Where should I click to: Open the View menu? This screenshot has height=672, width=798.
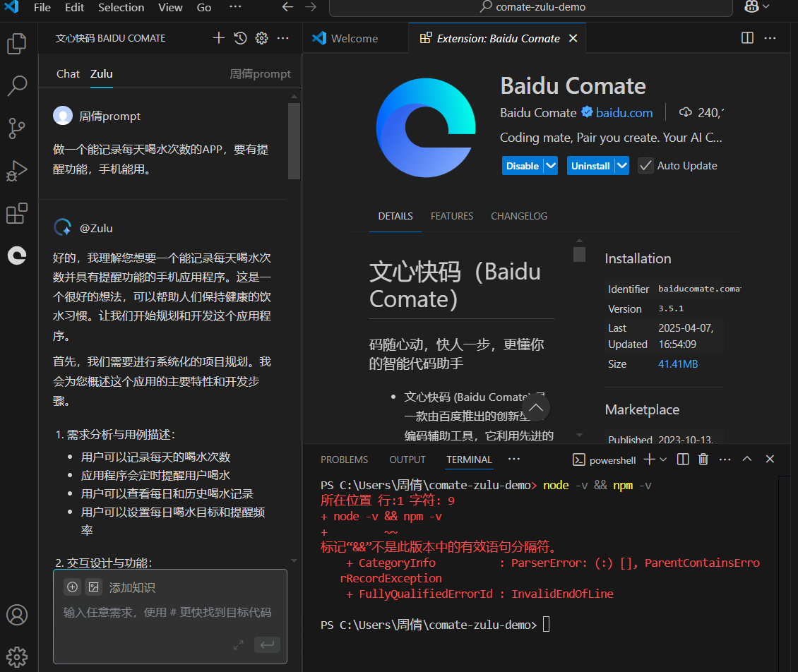[x=170, y=8]
